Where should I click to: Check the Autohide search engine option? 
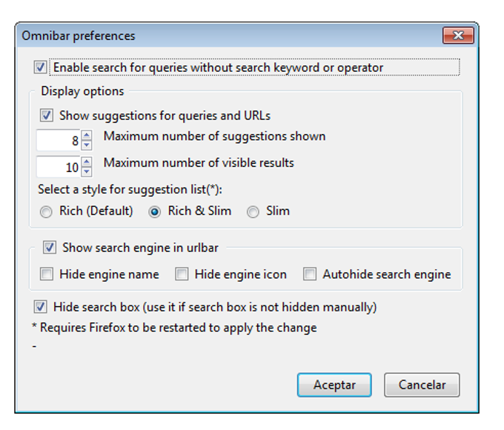coord(310,274)
